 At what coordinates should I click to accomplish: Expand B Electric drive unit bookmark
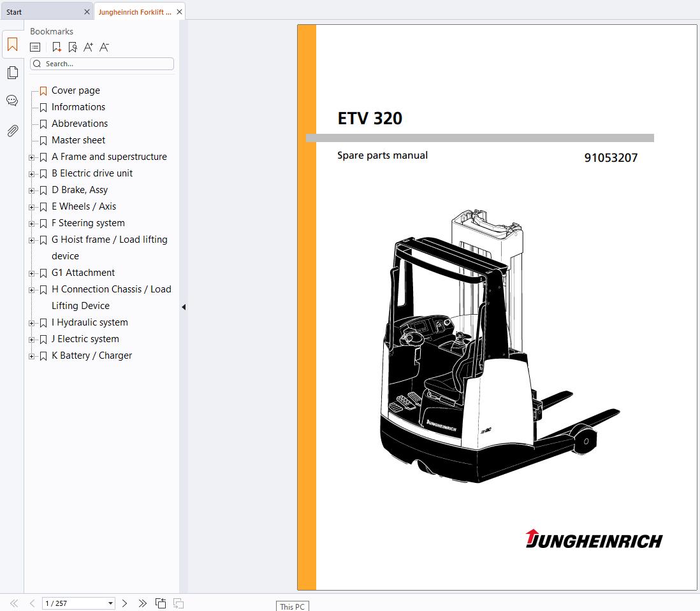click(31, 174)
